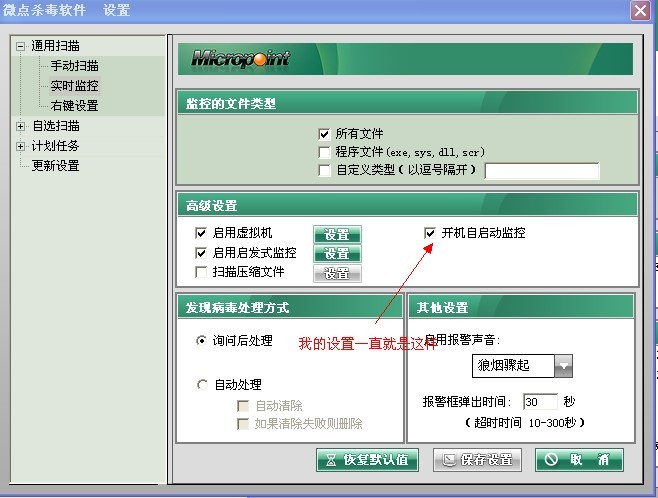Open the 狼烟骤起 alarm sound dropdown arrow

563,366
